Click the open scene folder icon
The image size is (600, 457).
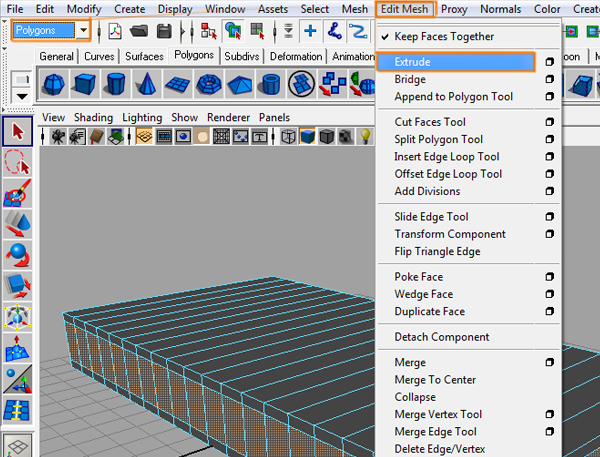pyautogui.click(x=139, y=31)
